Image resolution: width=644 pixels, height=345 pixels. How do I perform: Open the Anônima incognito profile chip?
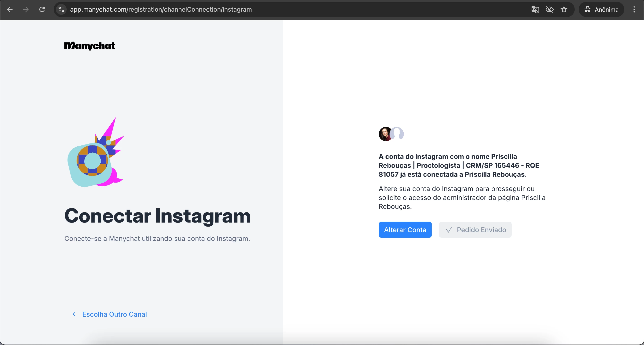(x=601, y=9)
